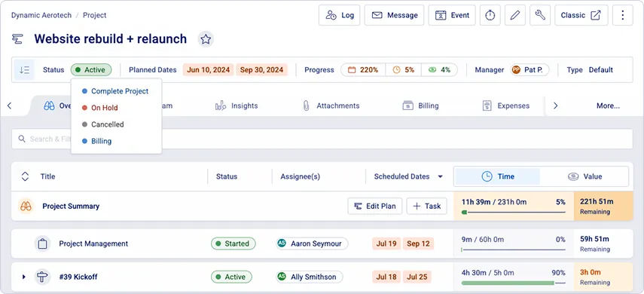Sort by the Title column header

[47, 176]
